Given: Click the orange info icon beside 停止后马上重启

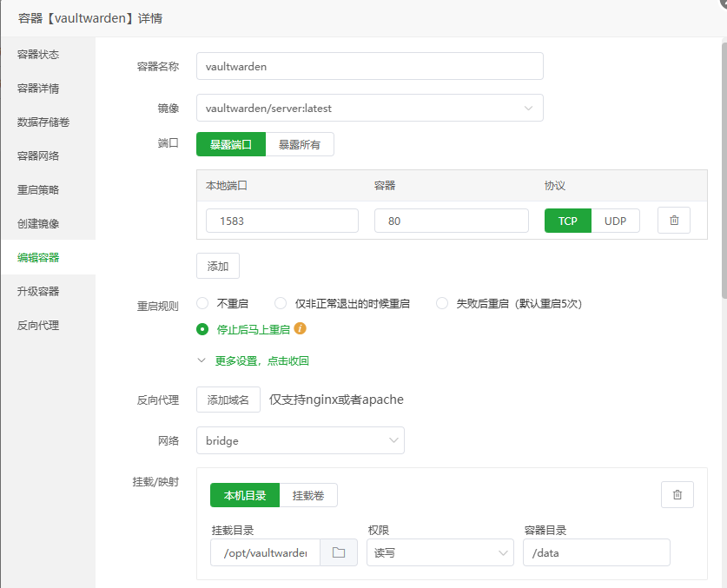Looking at the screenshot, I should pyautogui.click(x=300, y=328).
